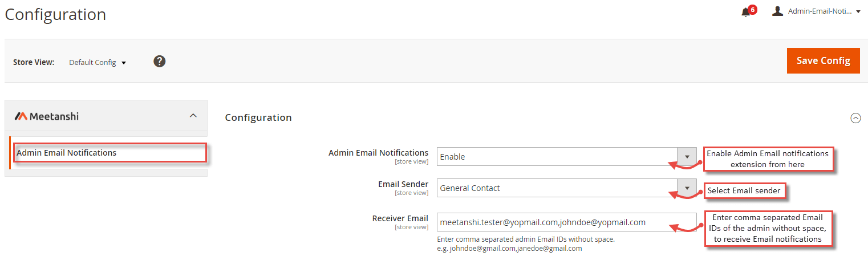Click the Admin Email Notifications dropdown arrow button
This screenshot has height=260, width=868.
[x=687, y=157]
